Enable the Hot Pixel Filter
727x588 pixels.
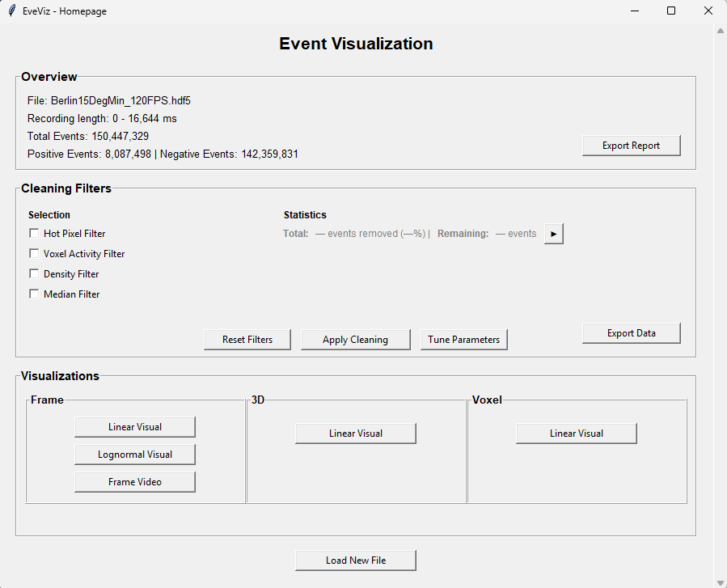(34, 233)
